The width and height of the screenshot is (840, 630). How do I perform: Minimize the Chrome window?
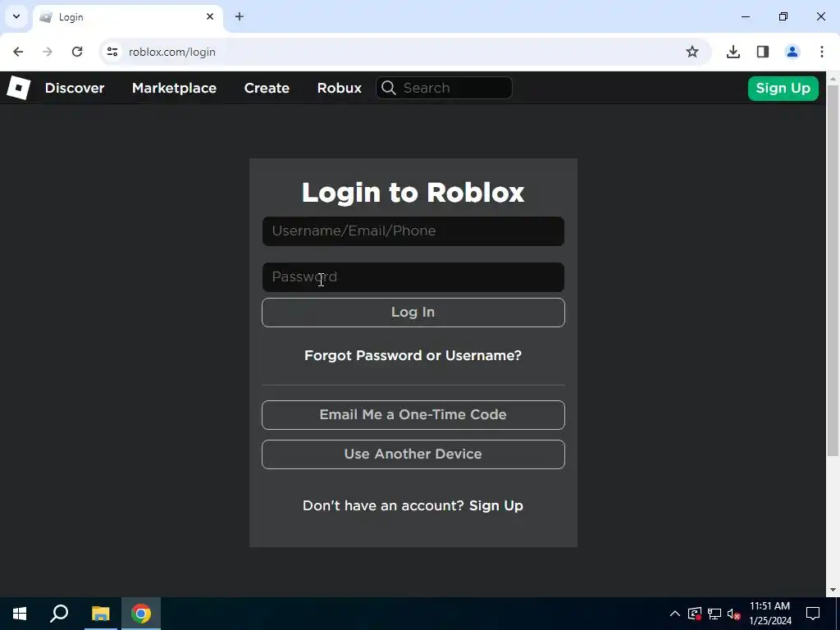click(x=745, y=16)
